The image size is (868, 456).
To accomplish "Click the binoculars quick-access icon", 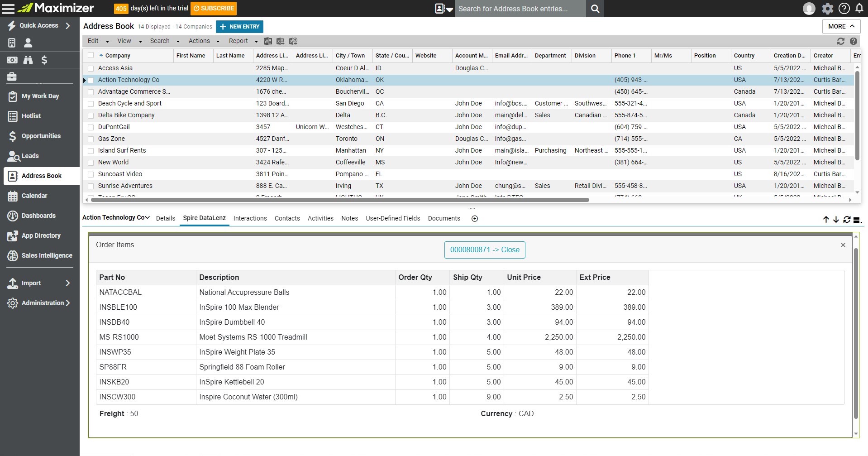I will pos(28,60).
